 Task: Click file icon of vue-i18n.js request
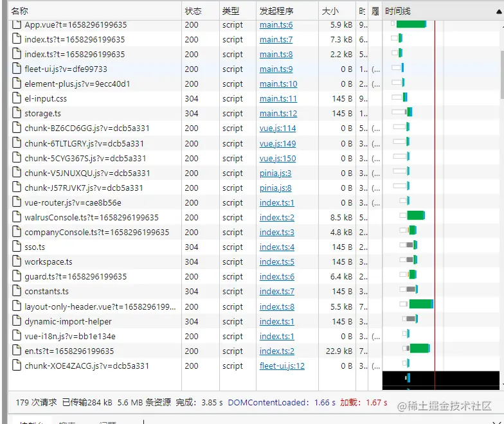point(17,335)
